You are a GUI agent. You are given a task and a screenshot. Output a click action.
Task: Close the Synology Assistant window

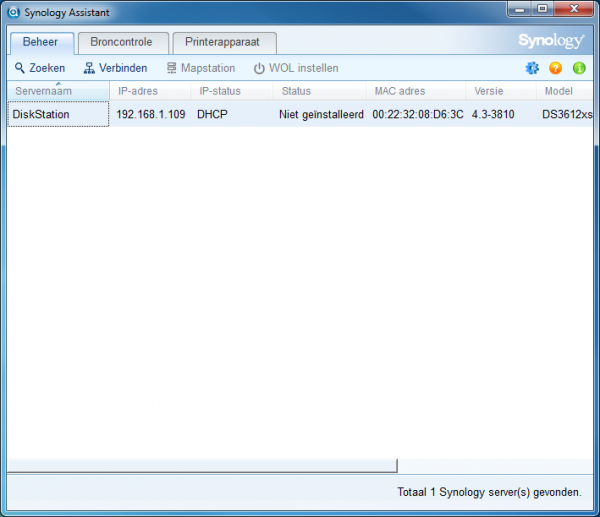573,9
